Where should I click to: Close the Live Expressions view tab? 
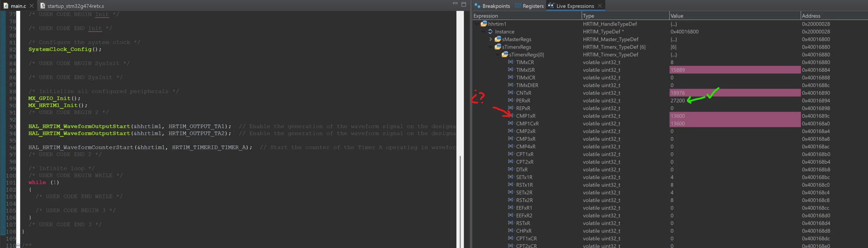pyautogui.click(x=600, y=6)
